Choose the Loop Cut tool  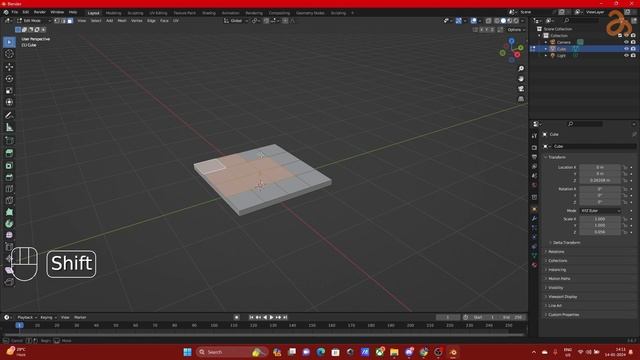pos(9,189)
